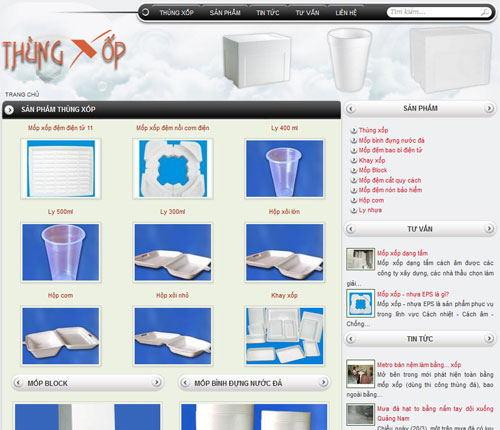Open Ly 400 ml product title
The width and height of the screenshot is (500, 430).
284,128
